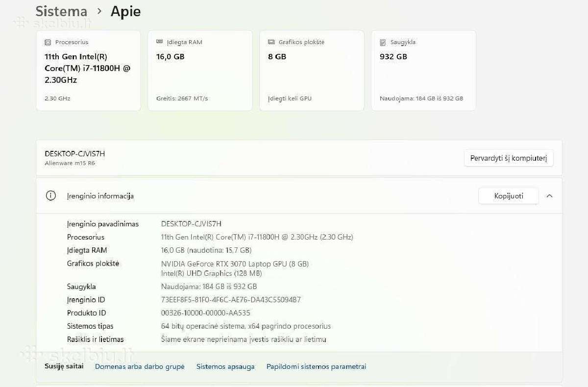Select the Procesorius row value in device info
The height and width of the screenshot is (387, 588).
coord(257,237)
